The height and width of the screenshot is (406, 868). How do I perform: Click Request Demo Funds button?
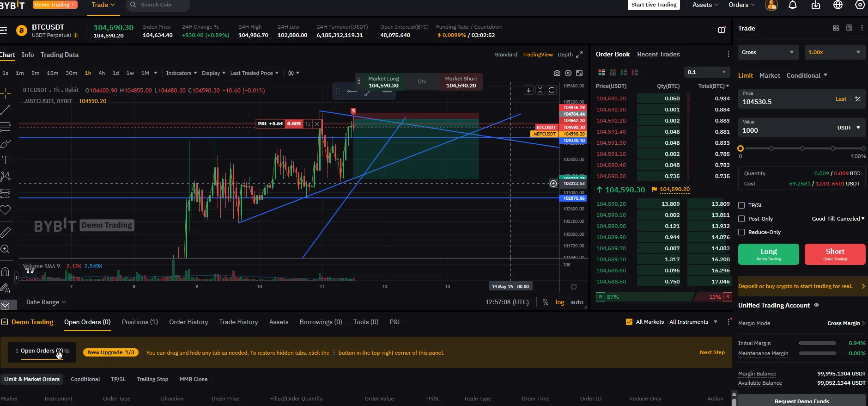click(x=801, y=401)
